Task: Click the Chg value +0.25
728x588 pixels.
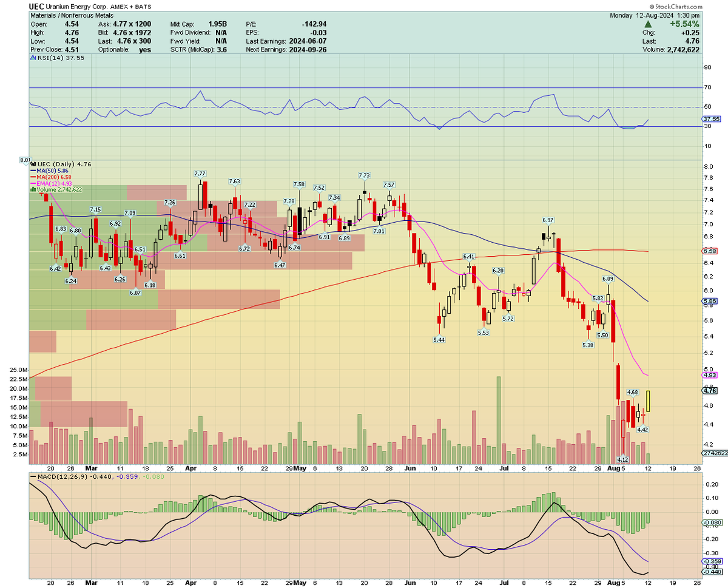Action: pyautogui.click(x=692, y=32)
